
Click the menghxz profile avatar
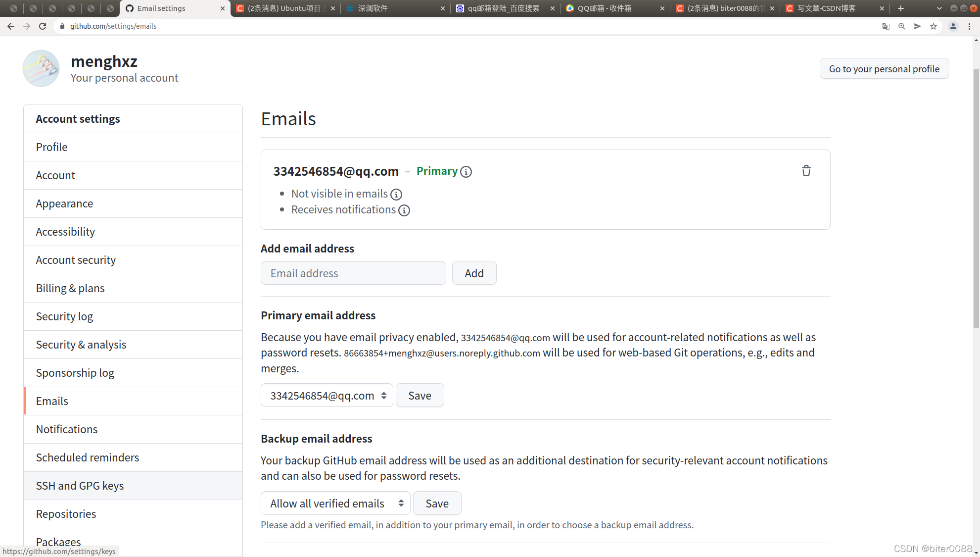pyautogui.click(x=41, y=68)
